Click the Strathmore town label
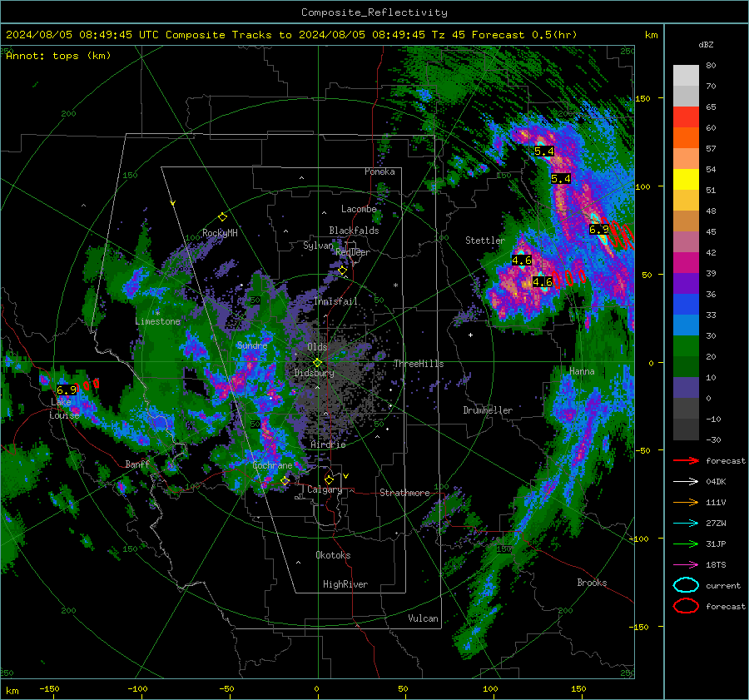This screenshot has width=749, height=700. 404,493
